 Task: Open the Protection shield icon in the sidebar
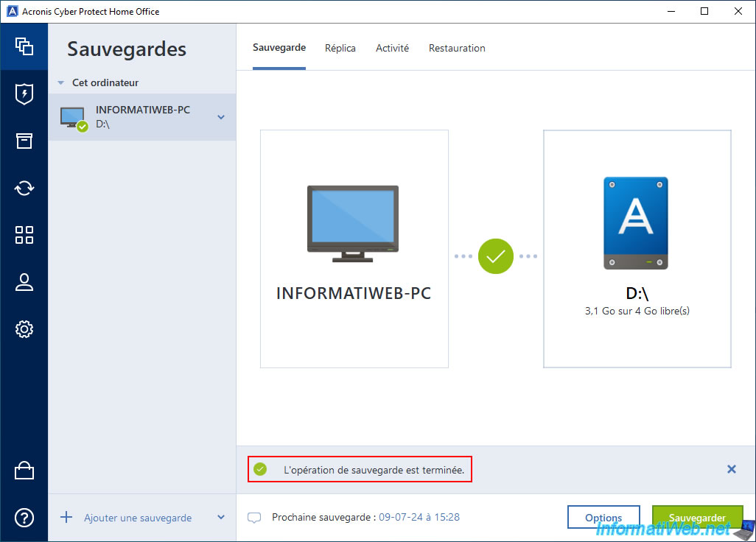pos(24,94)
